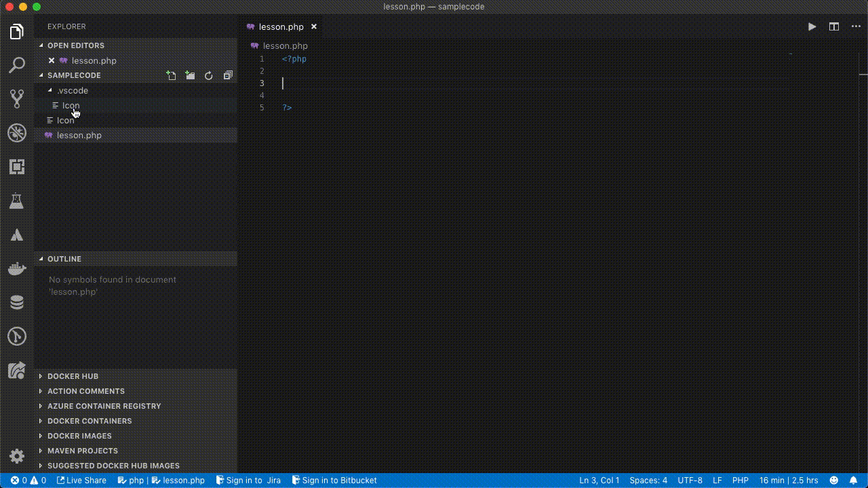Image resolution: width=868 pixels, height=488 pixels.
Task: Expand the DOCKER IMAGES section
Action: [x=41, y=436]
